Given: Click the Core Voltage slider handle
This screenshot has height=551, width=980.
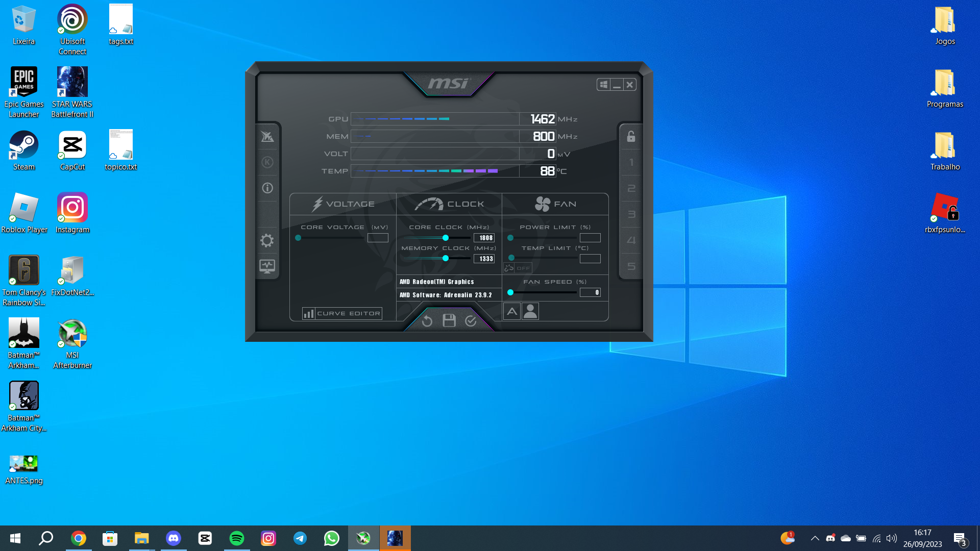Looking at the screenshot, I should [298, 238].
